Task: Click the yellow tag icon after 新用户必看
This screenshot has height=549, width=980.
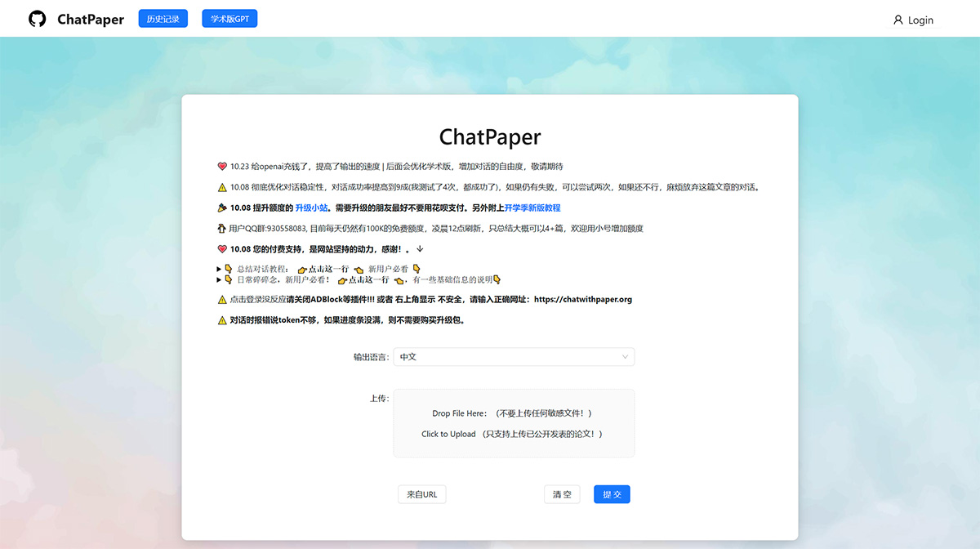Action: pyautogui.click(x=416, y=268)
